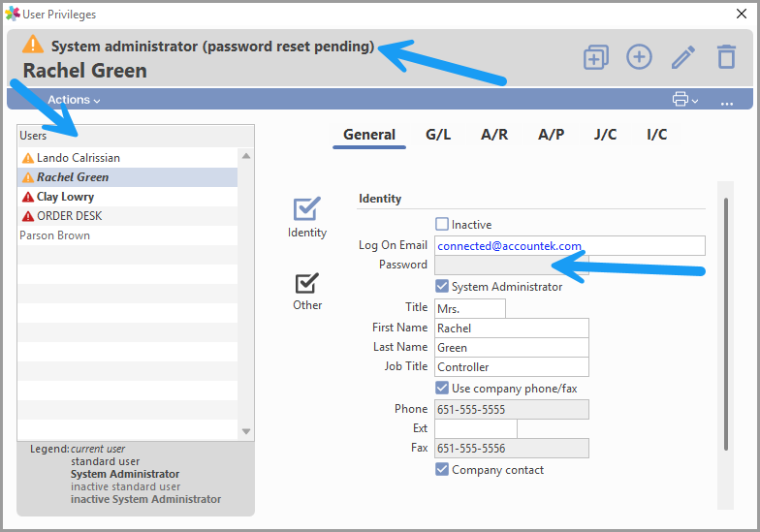Image resolution: width=760 pixels, height=532 pixels.
Task: Click the users list scroll-down arrow
Action: tap(246, 431)
